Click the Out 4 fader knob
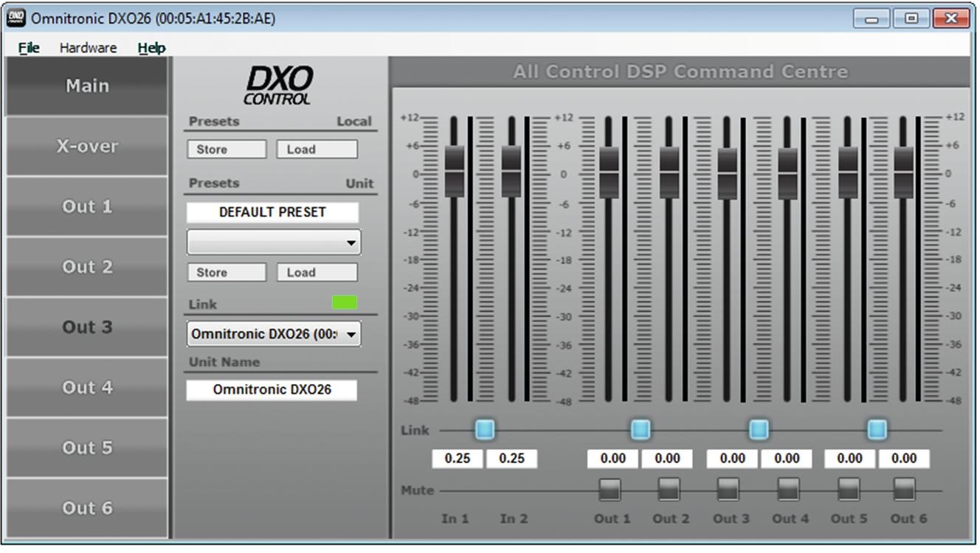980x553 pixels. click(x=787, y=173)
